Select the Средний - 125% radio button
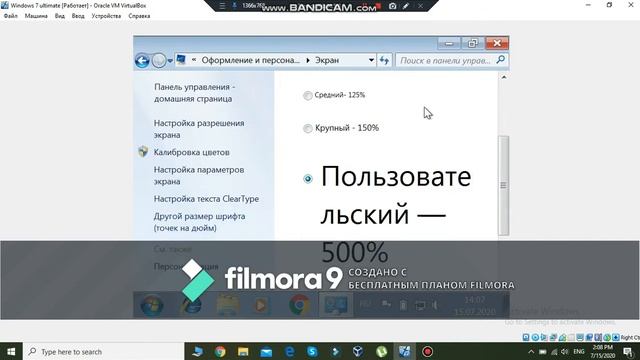640x360 pixels. pos(308,96)
